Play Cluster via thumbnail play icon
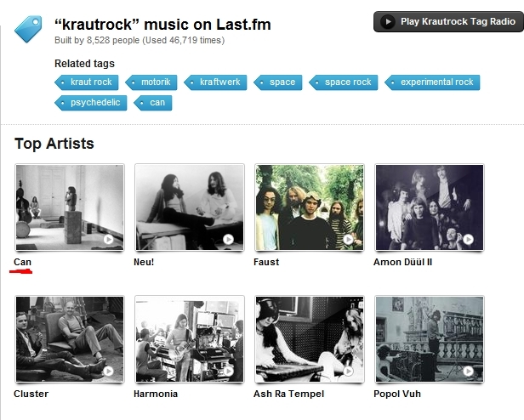The width and height of the screenshot is (524, 420). (x=108, y=371)
